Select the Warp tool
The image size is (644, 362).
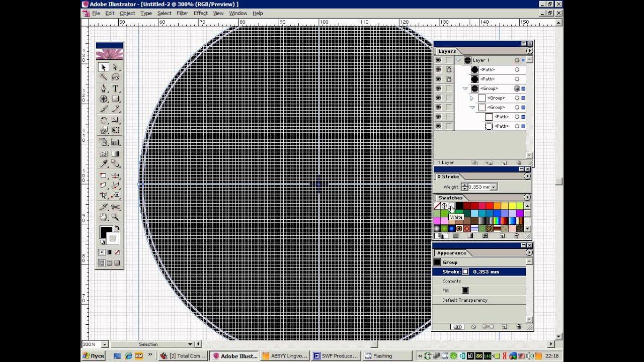click(x=104, y=130)
